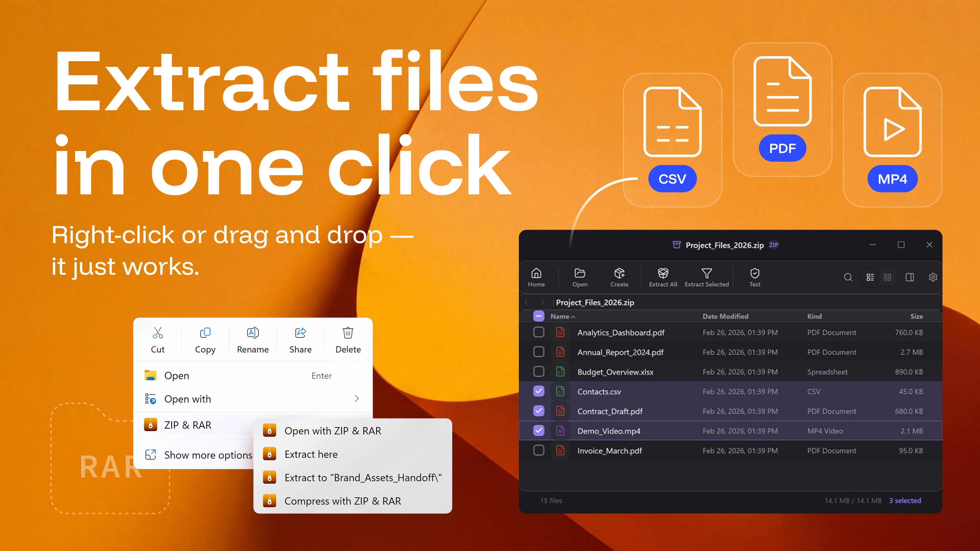The width and height of the screenshot is (980, 551).
Task: Switch to list view icon
Action: [870, 277]
